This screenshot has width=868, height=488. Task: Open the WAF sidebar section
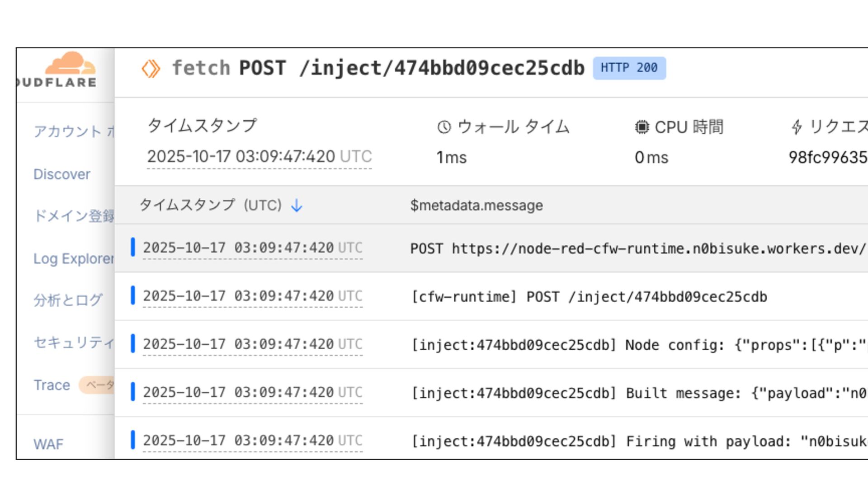48,445
